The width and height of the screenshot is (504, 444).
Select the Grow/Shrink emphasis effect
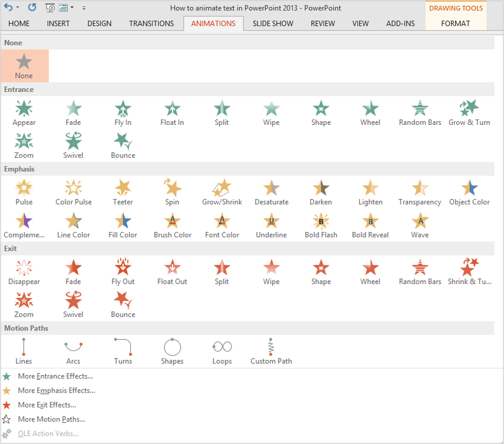[222, 193]
